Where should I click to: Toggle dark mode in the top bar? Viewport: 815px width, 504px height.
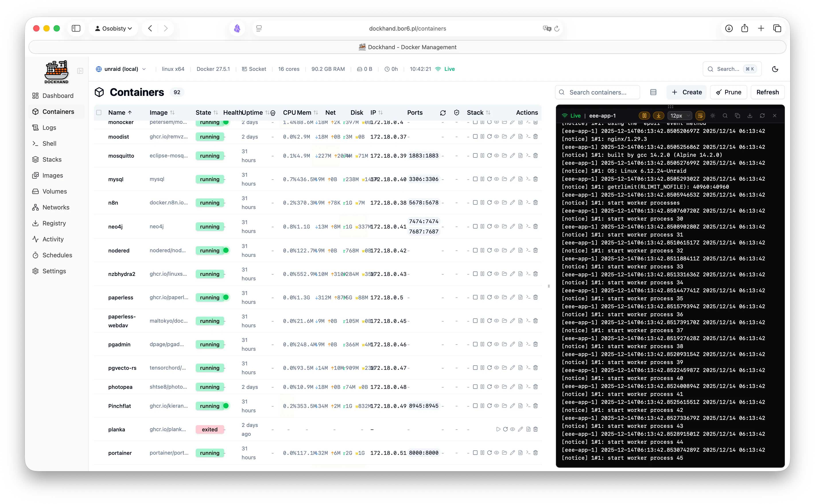775,69
